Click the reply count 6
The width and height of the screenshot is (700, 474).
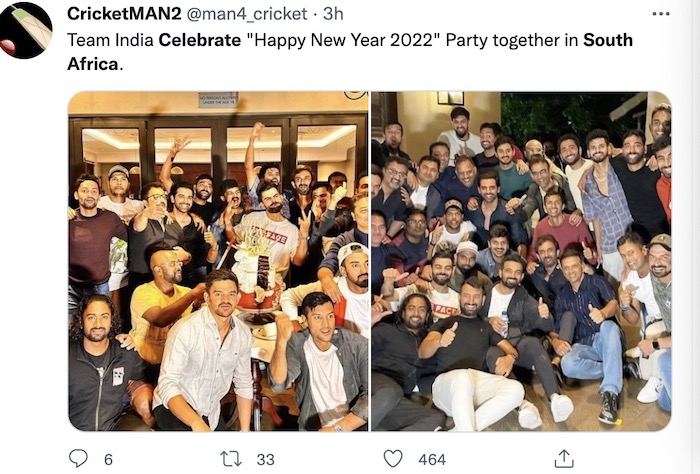(107, 458)
